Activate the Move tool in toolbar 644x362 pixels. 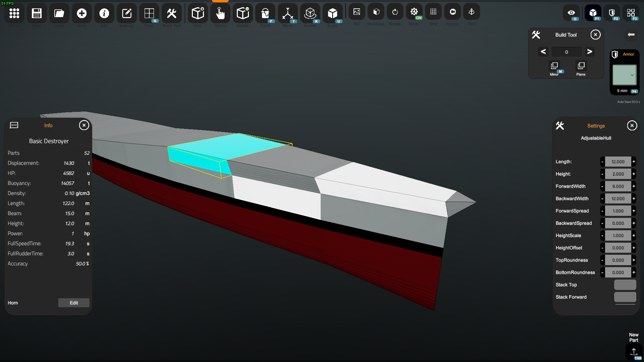click(x=287, y=13)
